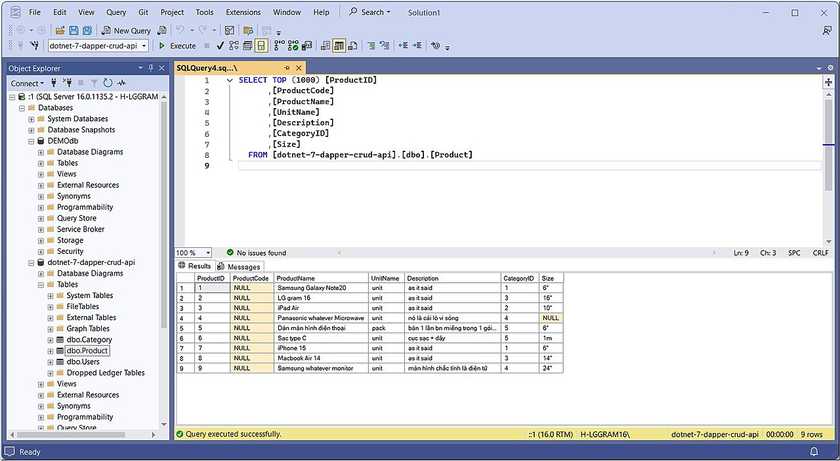Switch output to Results to Text
Screen dimensions: 840x461
[325, 46]
